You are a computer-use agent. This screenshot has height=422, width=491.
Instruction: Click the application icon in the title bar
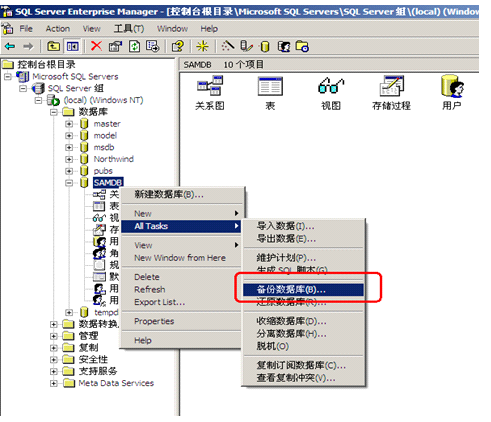pyautogui.click(x=7, y=12)
